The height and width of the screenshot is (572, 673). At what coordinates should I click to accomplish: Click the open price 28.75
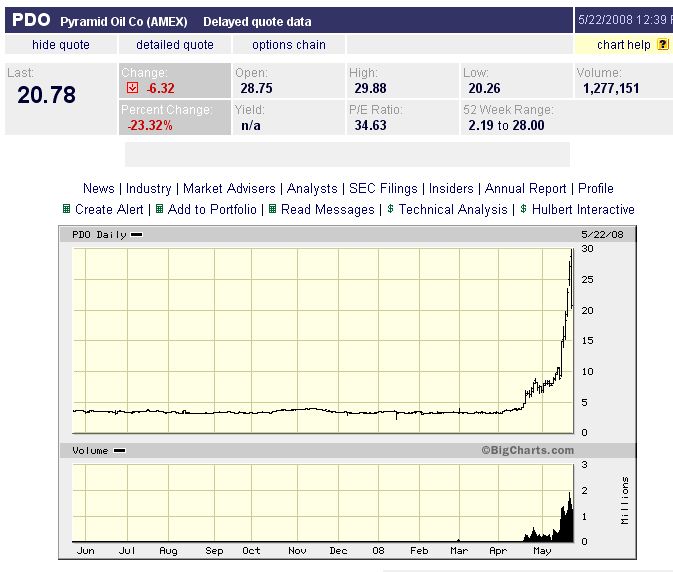point(256,88)
